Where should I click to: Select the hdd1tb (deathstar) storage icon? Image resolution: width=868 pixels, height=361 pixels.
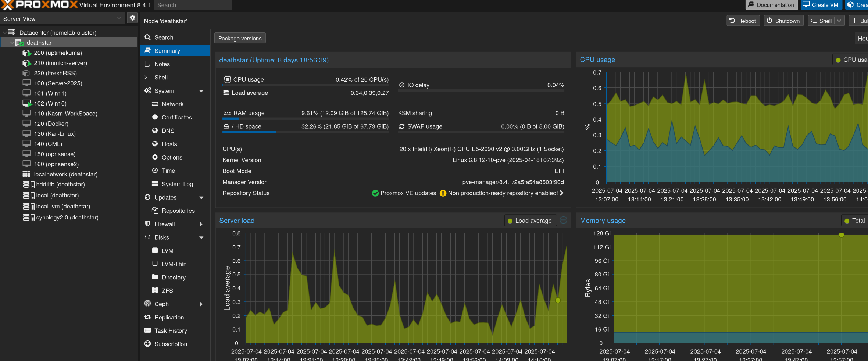[x=29, y=184]
